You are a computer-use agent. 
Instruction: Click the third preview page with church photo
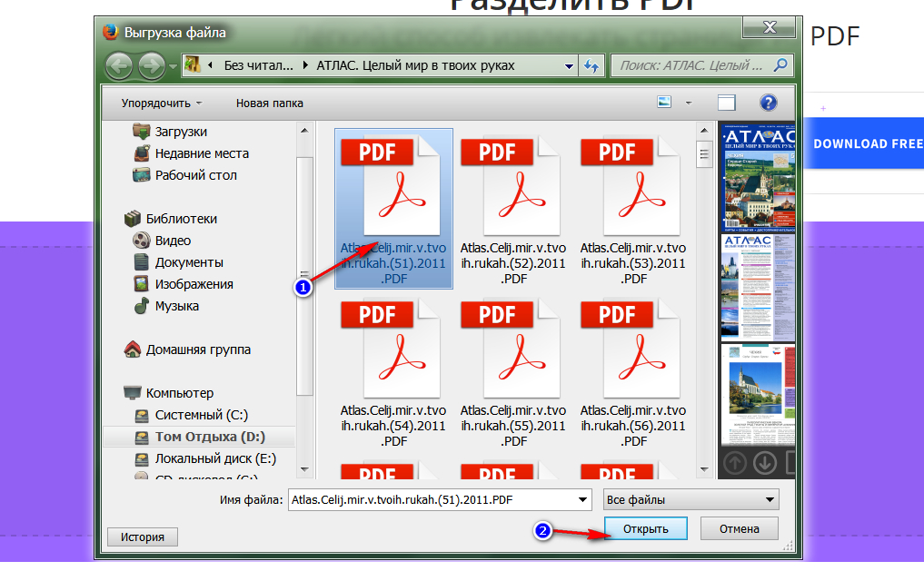point(759,395)
